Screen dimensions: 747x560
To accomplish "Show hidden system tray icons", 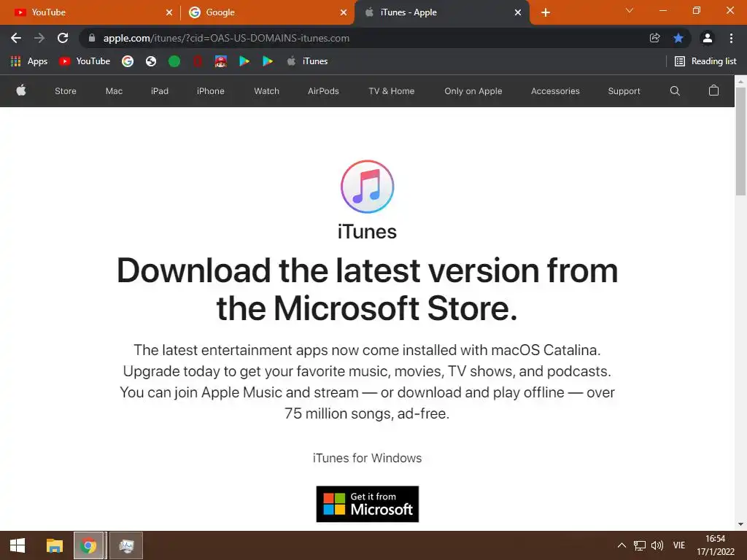I will 622,545.
